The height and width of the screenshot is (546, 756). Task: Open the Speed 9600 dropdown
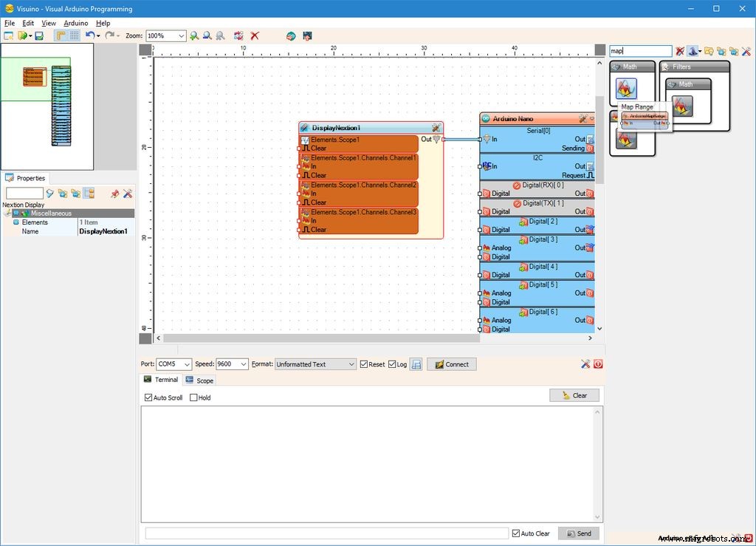point(243,364)
